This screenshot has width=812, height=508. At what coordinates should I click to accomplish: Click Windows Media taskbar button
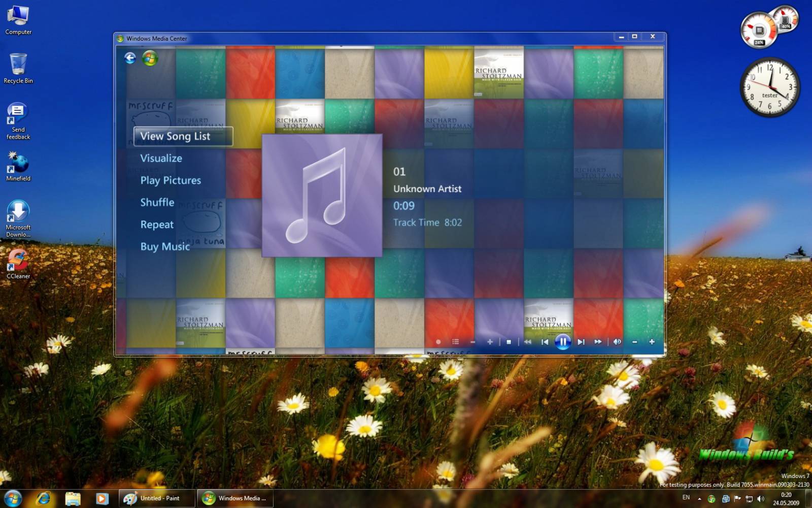pyautogui.click(x=236, y=498)
